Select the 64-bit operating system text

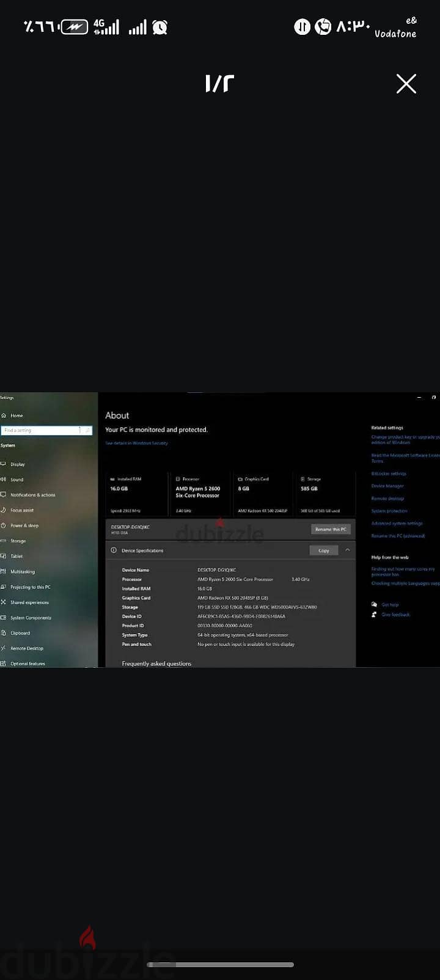(x=243, y=635)
